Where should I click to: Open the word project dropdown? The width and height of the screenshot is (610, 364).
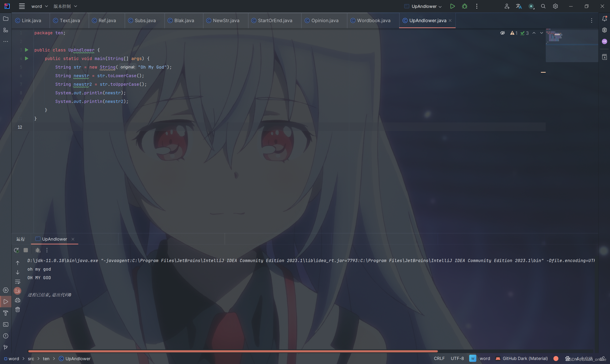coord(40,6)
